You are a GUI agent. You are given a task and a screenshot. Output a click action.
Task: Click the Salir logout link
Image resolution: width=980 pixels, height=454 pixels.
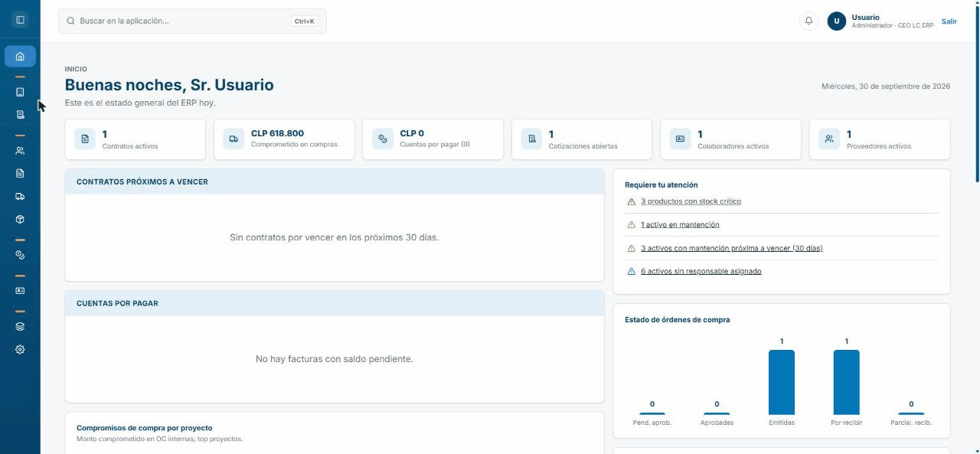[949, 21]
